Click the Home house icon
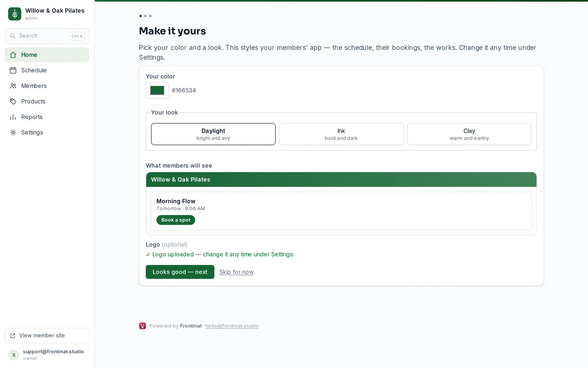This screenshot has width=588, height=368. coord(13,55)
